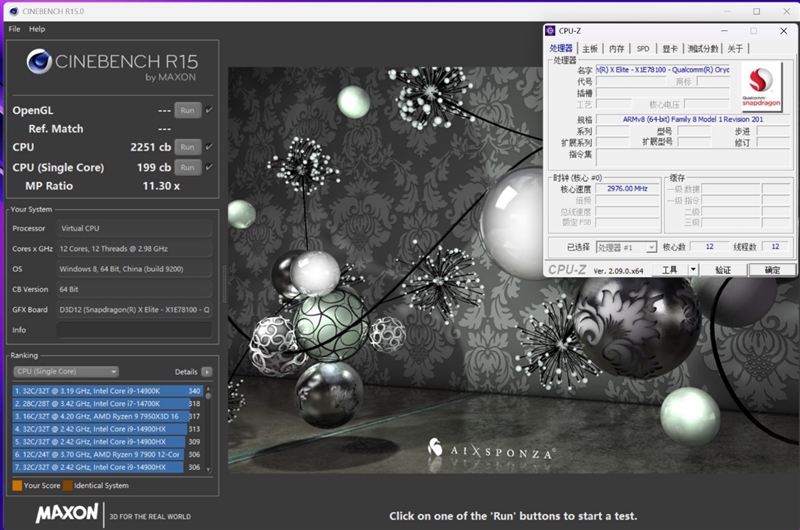Expand the 工具 dropdown arrow in CPU-Z

[x=693, y=270]
